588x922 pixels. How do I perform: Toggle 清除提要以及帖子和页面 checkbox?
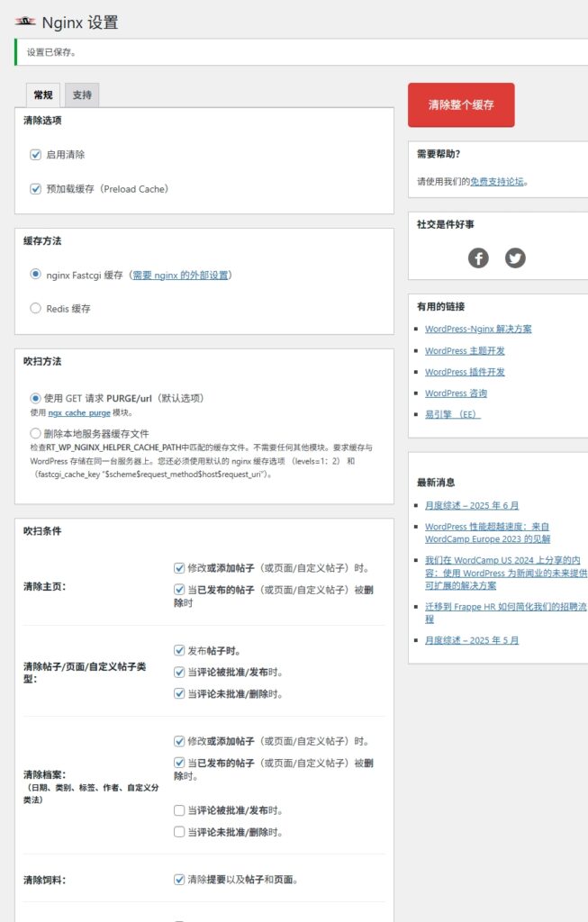[x=179, y=880]
